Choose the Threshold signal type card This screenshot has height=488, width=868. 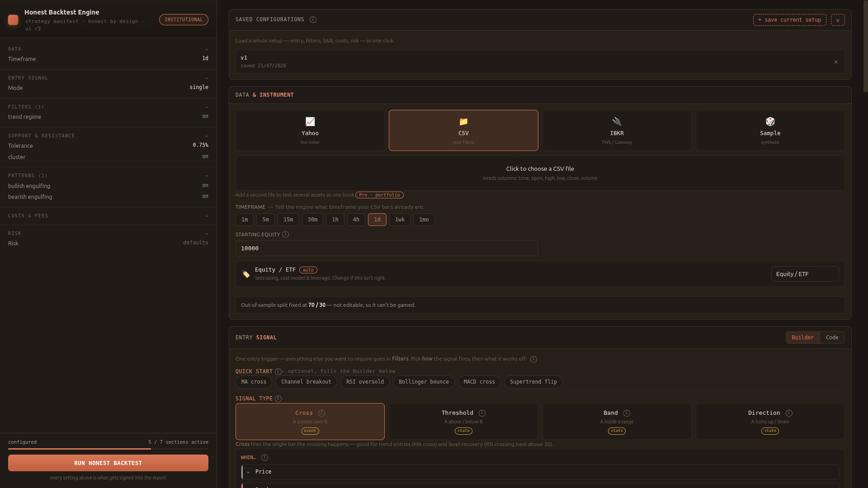coord(463,422)
